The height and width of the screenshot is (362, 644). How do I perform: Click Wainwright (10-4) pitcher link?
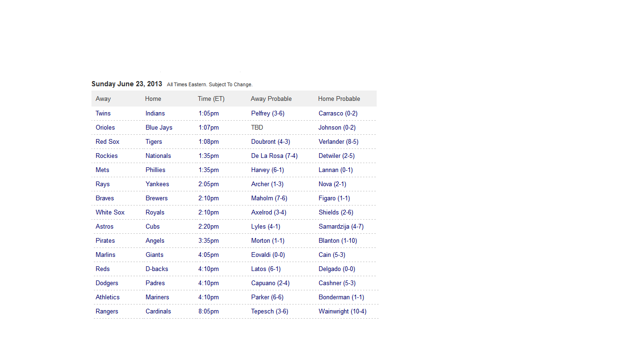click(342, 311)
